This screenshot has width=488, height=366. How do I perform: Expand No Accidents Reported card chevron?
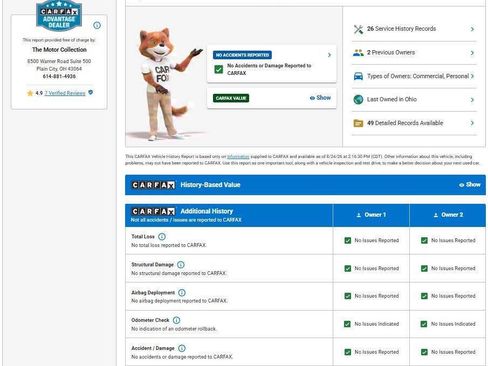click(x=329, y=55)
